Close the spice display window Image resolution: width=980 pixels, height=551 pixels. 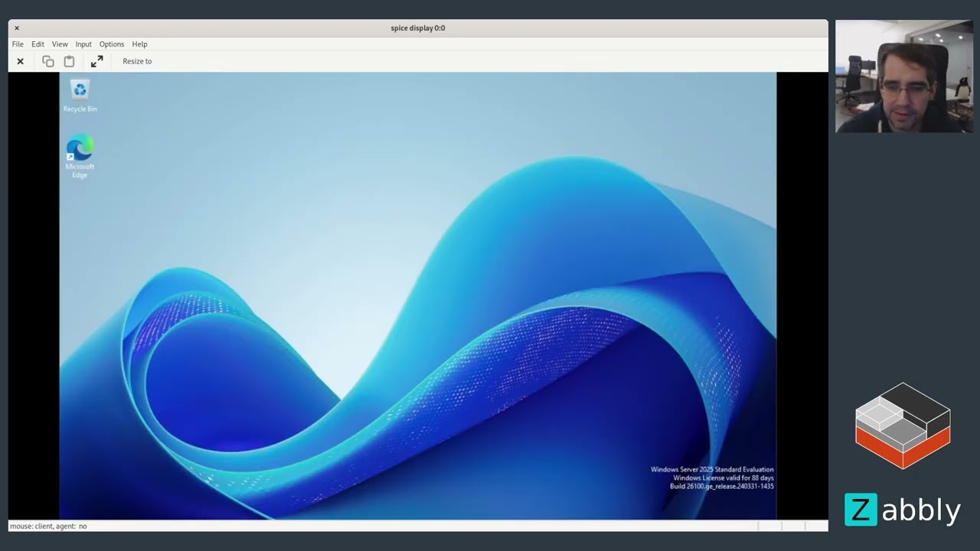pyautogui.click(x=17, y=28)
